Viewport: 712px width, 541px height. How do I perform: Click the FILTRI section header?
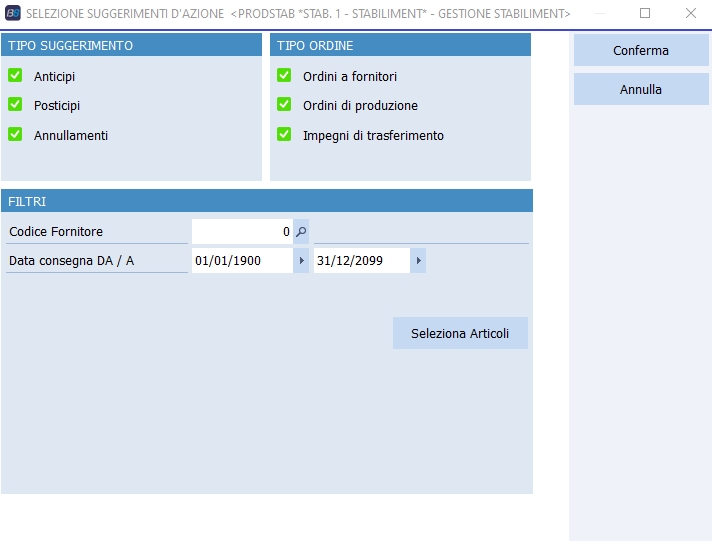point(267,201)
